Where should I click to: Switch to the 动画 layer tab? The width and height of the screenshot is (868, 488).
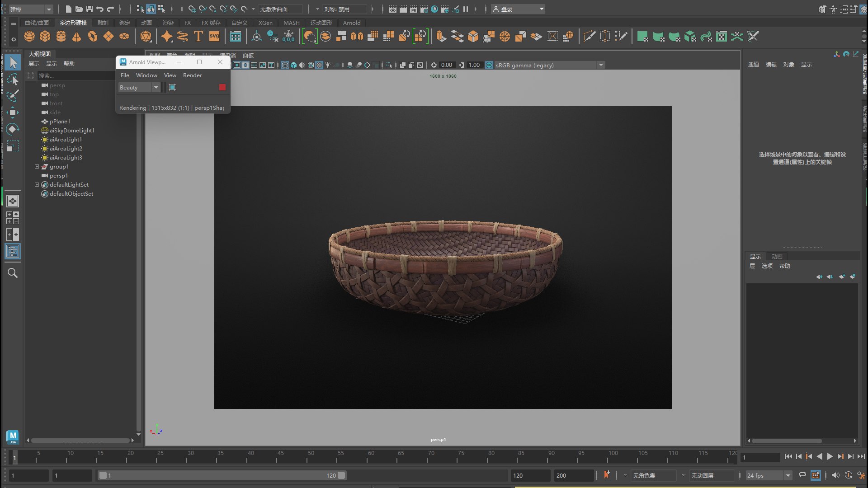pos(777,256)
